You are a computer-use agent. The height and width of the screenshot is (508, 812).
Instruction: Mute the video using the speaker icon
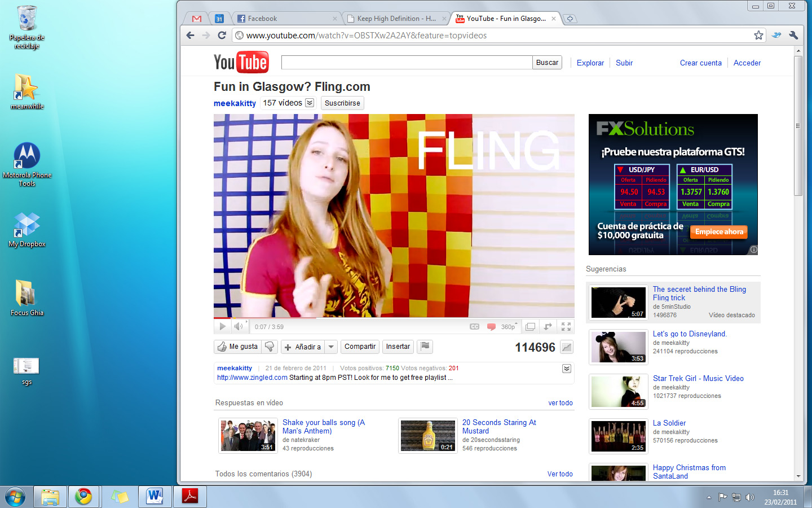[239, 326]
